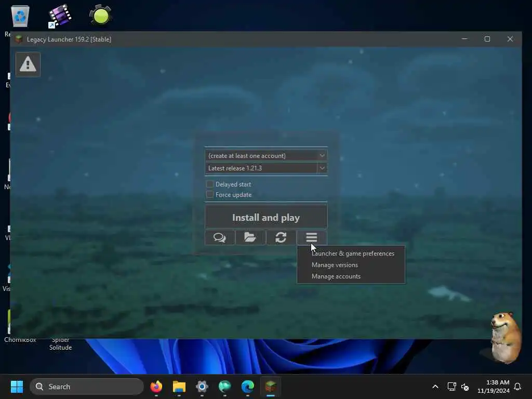
Task: Open the clock showing 1:38 AM
Action: tap(494, 387)
